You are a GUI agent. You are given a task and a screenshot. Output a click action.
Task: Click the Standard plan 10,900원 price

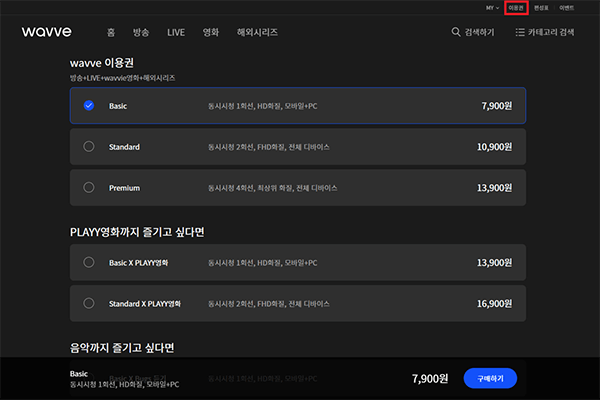point(494,147)
